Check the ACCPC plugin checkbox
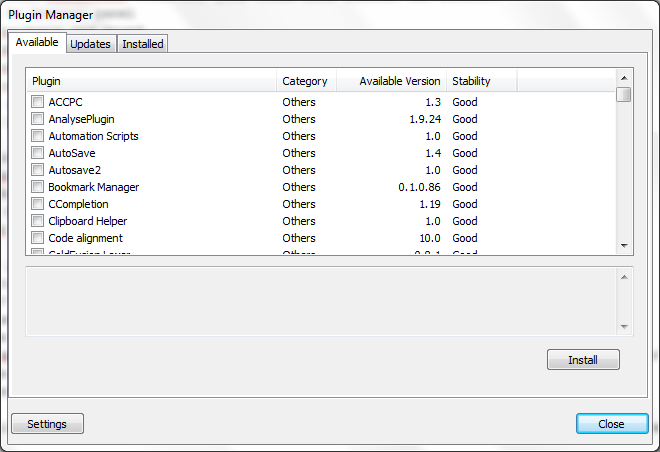Screen dimensions: 660x452 (37, 102)
